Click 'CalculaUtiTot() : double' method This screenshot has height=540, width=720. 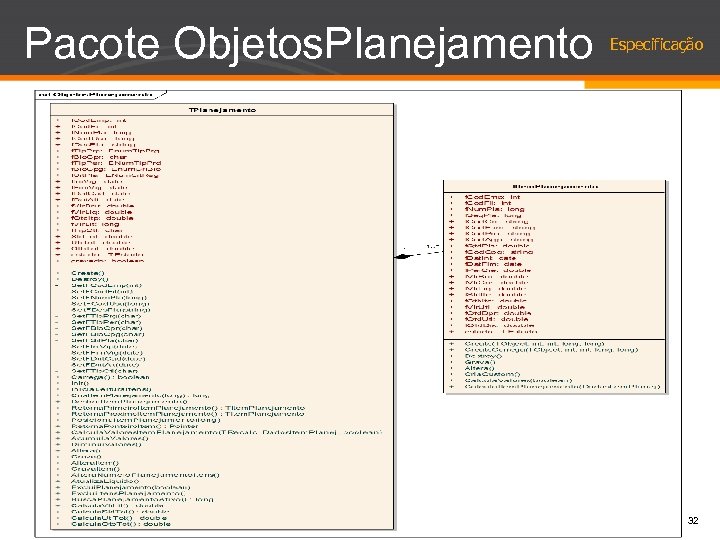click(118, 518)
